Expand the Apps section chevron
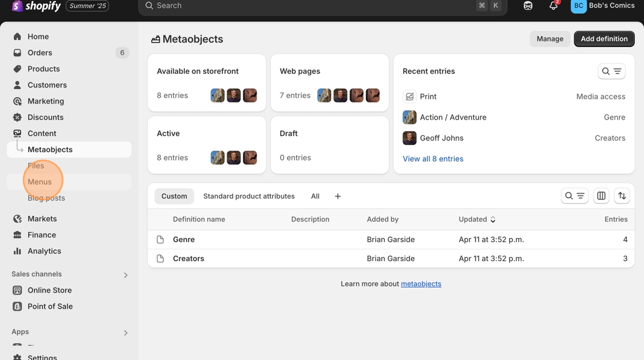The image size is (644, 360). pyautogui.click(x=125, y=332)
